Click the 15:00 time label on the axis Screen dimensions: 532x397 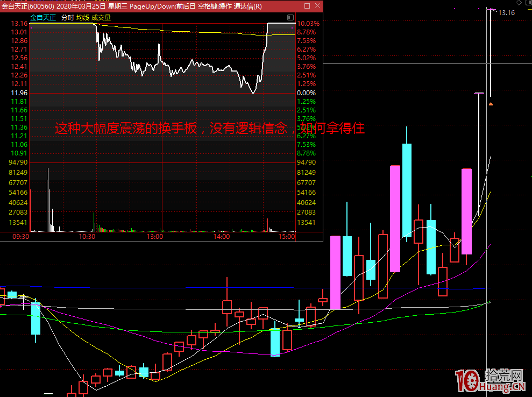[286, 236]
